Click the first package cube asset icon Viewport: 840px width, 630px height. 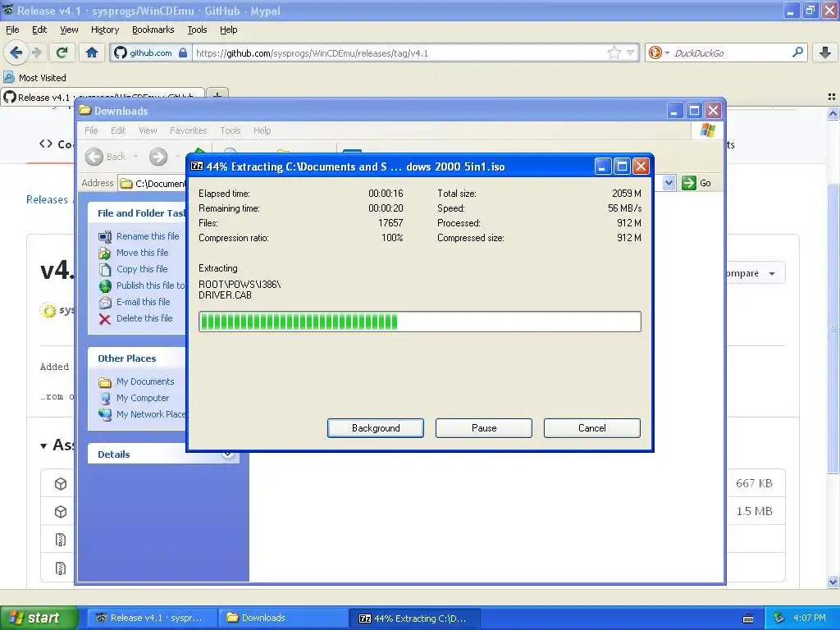pyautogui.click(x=61, y=484)
